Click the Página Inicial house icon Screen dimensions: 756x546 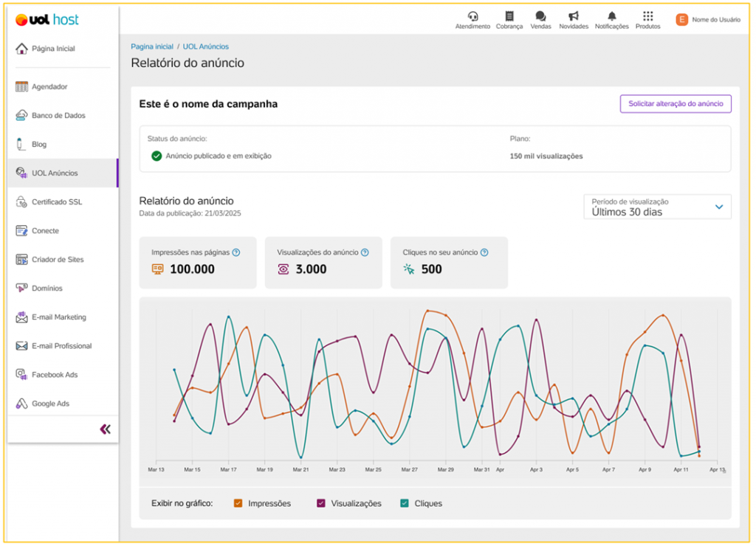(21, 49)
